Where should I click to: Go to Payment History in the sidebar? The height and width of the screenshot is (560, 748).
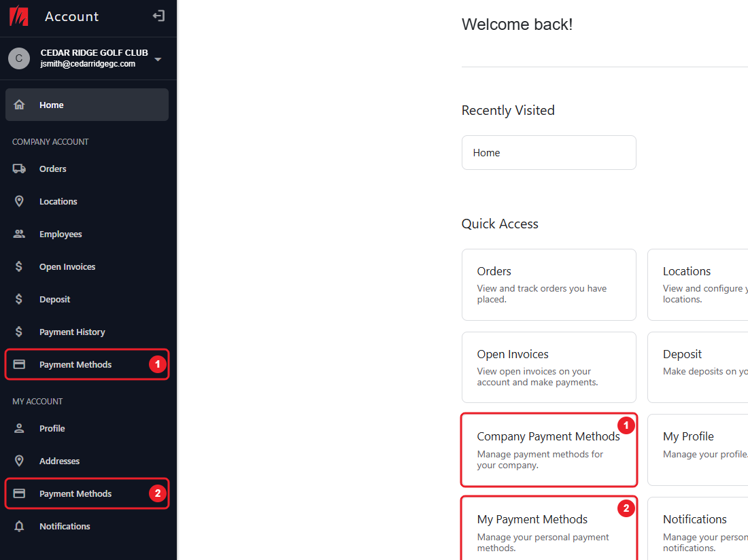point(87,332)
